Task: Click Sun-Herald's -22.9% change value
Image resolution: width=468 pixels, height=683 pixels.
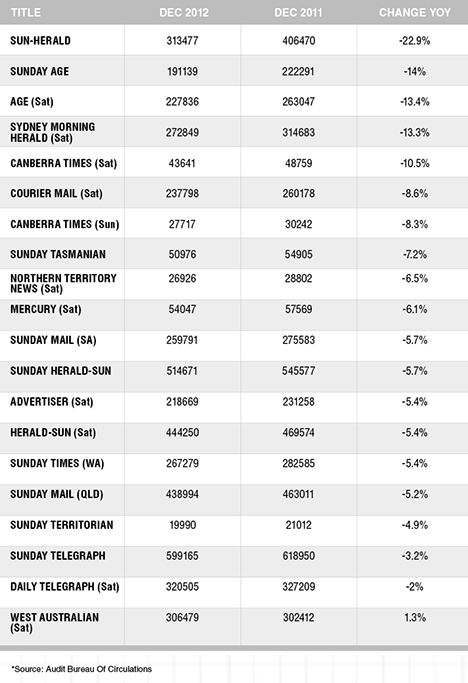Action: point(414,41)
